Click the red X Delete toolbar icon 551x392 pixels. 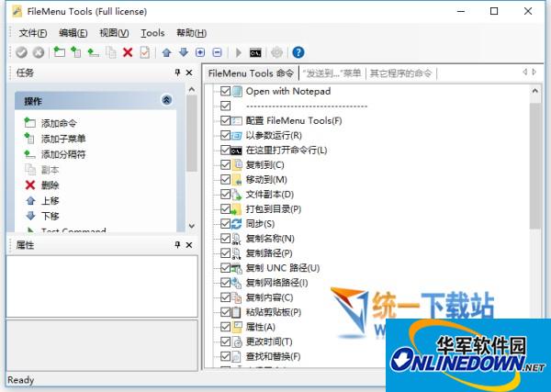click(128, 52)
